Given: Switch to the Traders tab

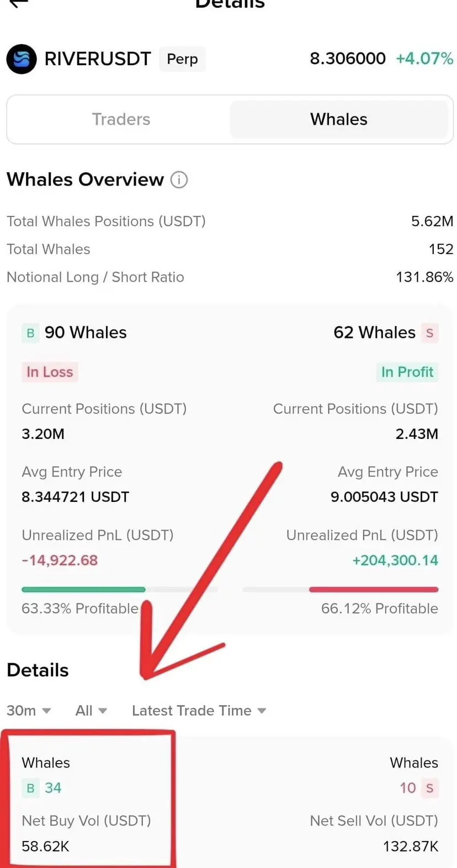Looking at the screenshot, I should [x=121, y=119].
